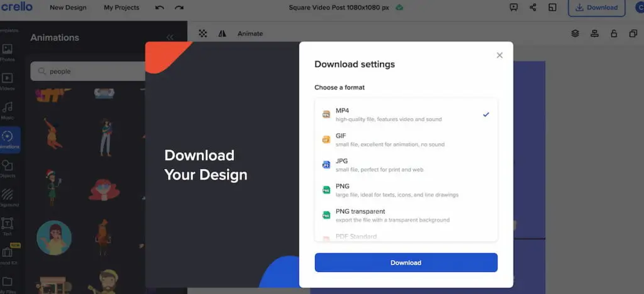
Task: Toggle the lock icon
Action: coord(614,34)
